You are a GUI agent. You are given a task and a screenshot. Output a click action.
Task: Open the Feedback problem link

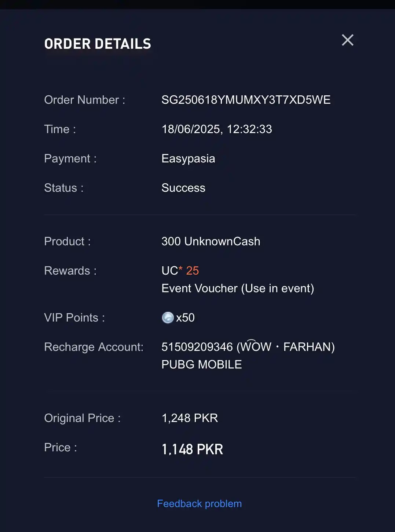pyautogui.click(x=199, y=503)
